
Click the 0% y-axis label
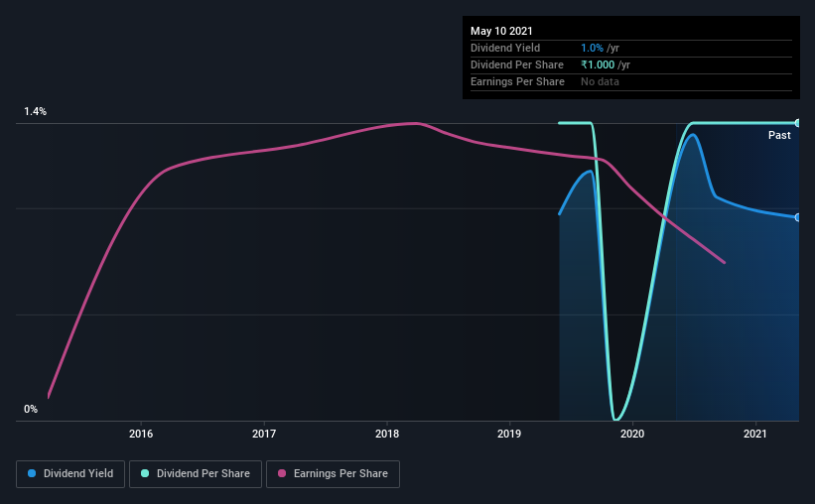coord(31,409)
